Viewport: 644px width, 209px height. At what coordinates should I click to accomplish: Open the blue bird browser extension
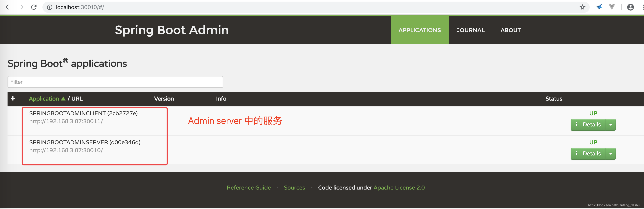pyautogui.click(x=599, y=7)
